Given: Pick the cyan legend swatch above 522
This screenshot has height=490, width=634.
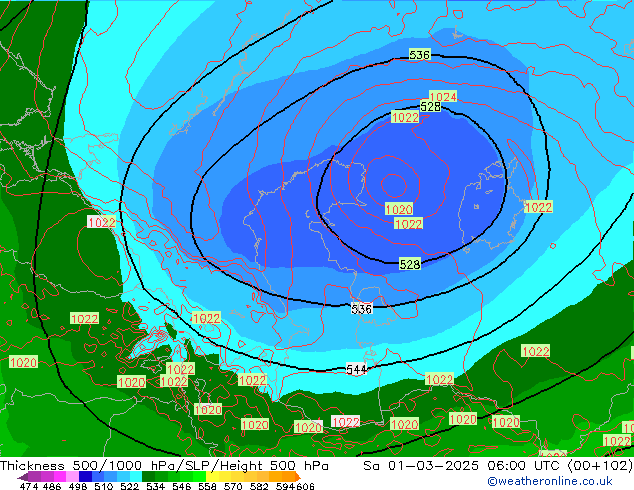Looking at the screenshot, I should (136, 476).
